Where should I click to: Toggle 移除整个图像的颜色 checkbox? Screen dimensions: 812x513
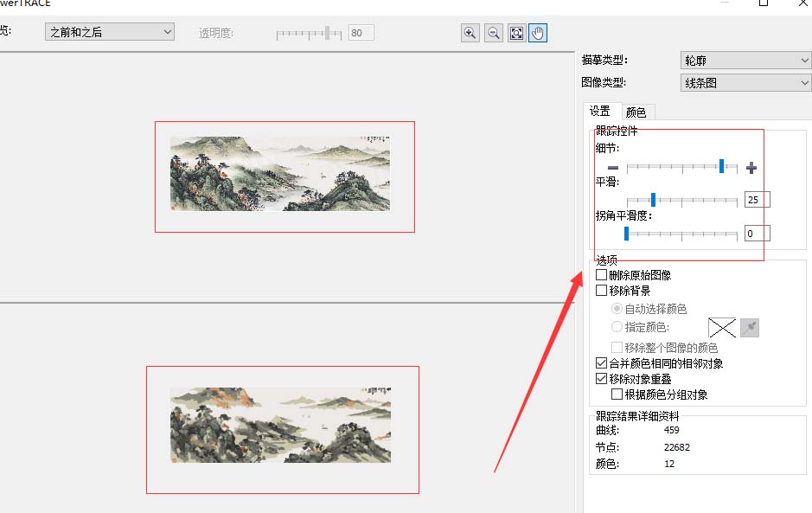617,347
